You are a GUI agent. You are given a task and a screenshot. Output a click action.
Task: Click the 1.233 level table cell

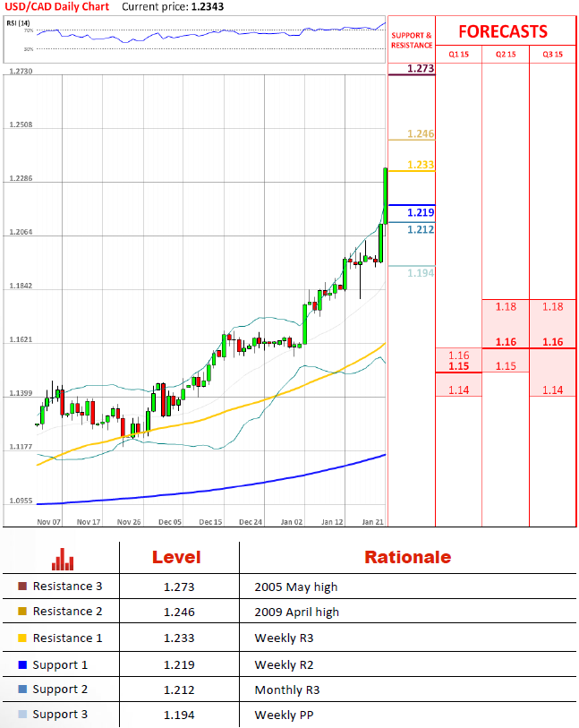point(179,638)
